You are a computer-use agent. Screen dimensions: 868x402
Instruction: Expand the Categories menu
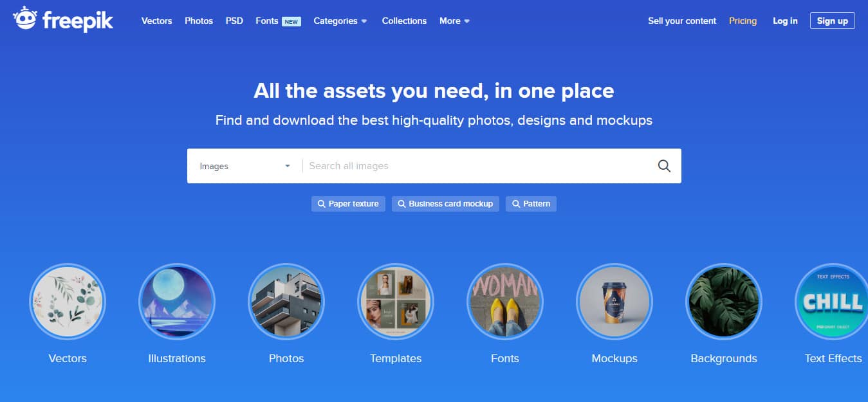[340, 21]
